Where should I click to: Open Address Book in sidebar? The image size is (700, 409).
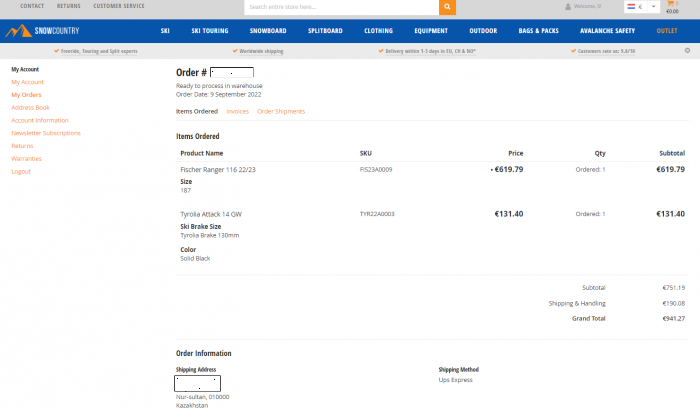(x=30, y=108)
